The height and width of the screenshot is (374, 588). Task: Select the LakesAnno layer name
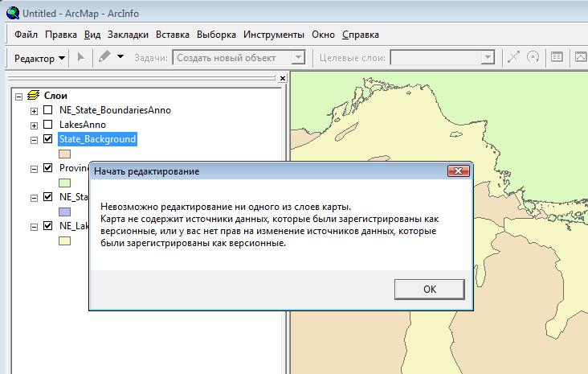pyautogui.click(x=83, y=125)
